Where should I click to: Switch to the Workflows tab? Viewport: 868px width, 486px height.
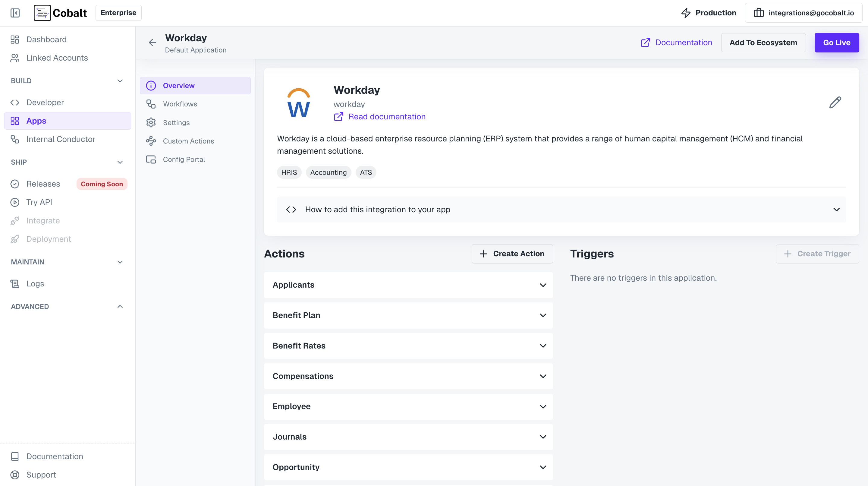[180, 104]
